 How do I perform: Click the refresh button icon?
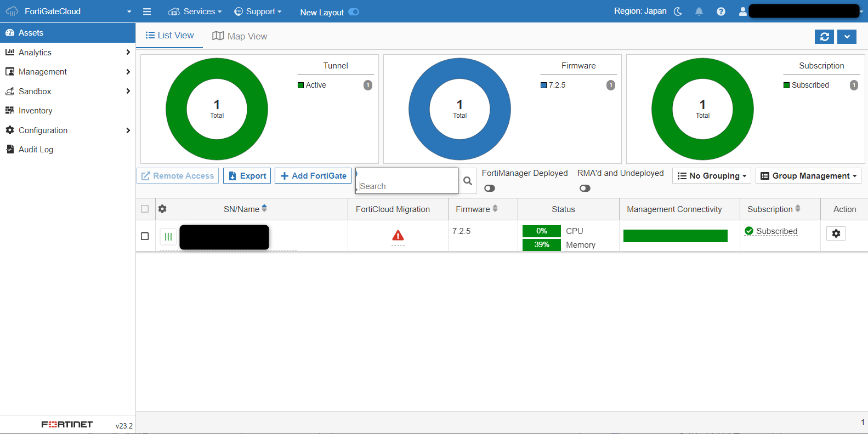(824, 37)
